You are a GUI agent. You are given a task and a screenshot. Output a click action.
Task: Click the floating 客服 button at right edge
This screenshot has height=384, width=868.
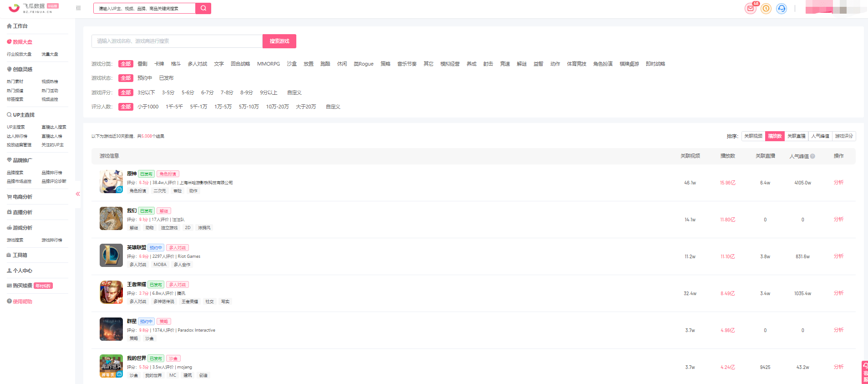[865, 373]
